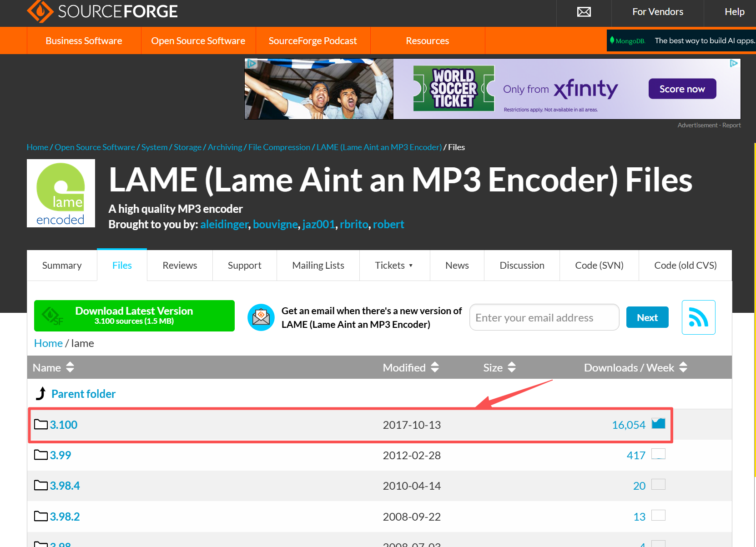The width and height of the screenshot is (756, 547).
Task: Open the 3.98.2 folder link
Action: coord(65,517)
